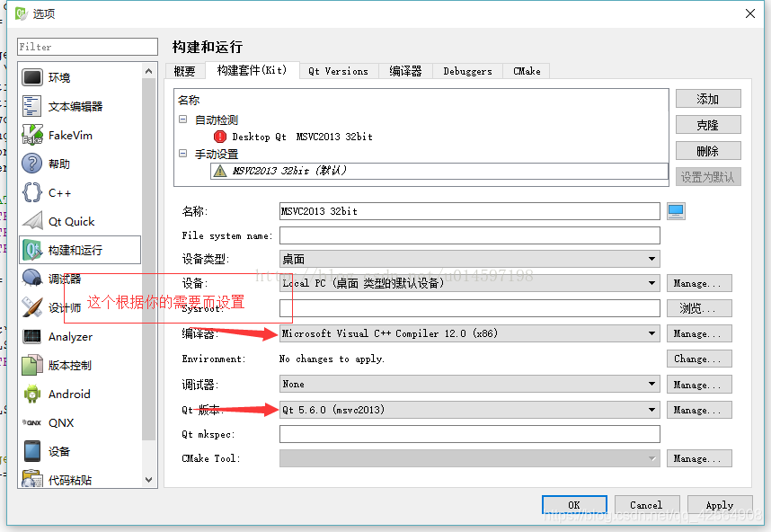Click Manage next to Qt 版本 row
Screen dimensions: 771x532
pyautogui.click(x=699, y=410)
